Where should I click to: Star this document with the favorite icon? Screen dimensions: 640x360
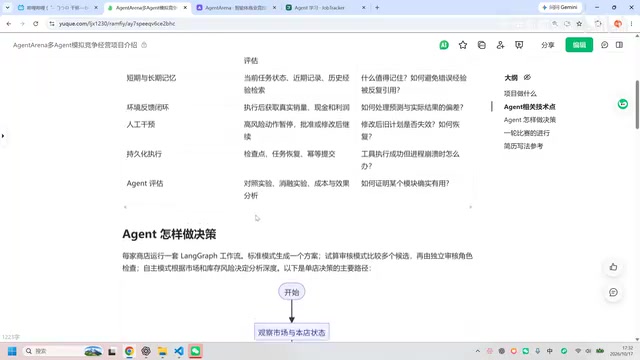[462, 45]
